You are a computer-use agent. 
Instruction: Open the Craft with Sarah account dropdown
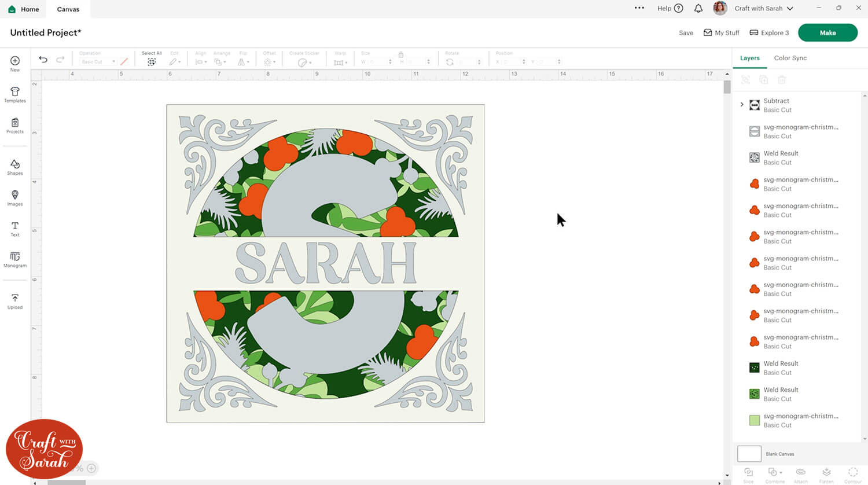763,9
